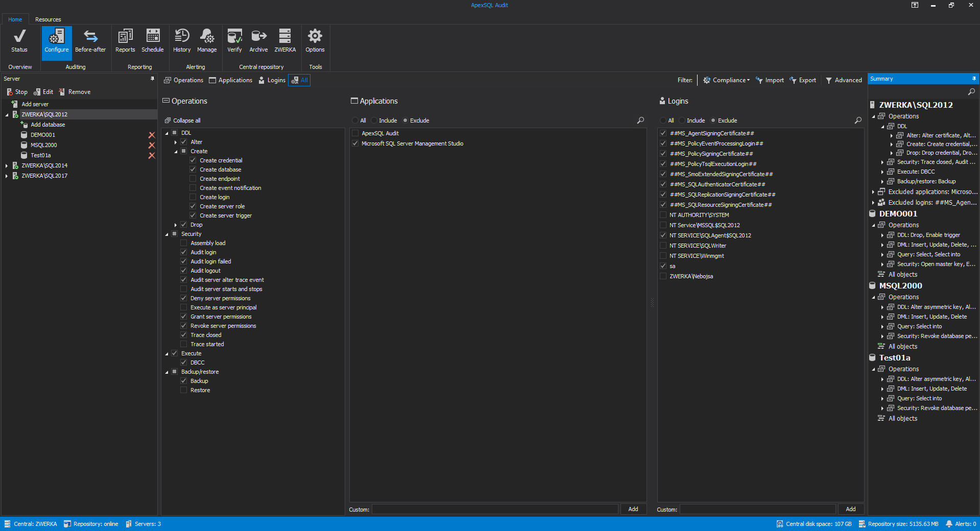Click the custom application text field
Screen dimensions: 980x531
click(x=494, y=509)
